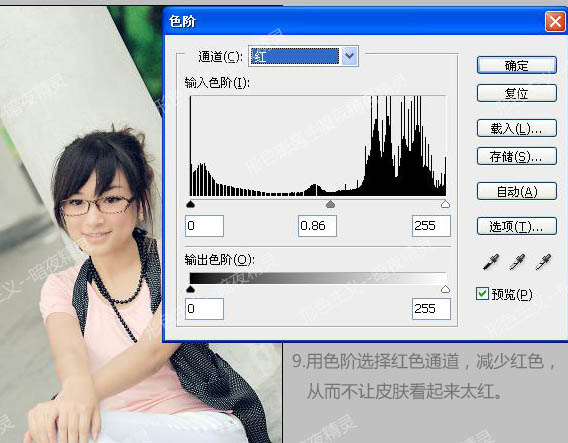This screenshot has width=568, height=443.
Task: Click the output white level slider
Action: [446, 289]
